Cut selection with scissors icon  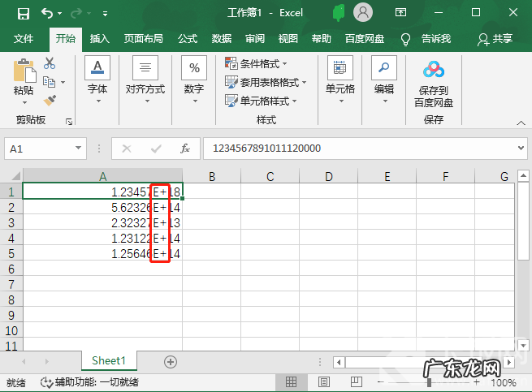(50, 63)
